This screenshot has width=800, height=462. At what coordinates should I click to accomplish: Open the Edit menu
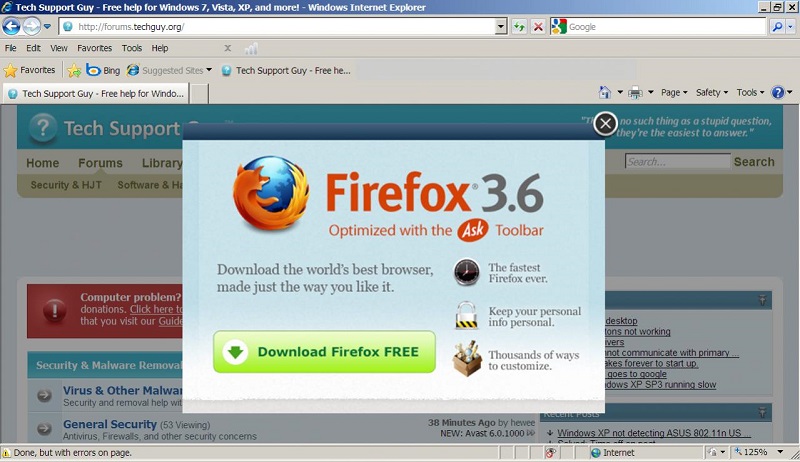pyautogui.click(x=33, y=48)
